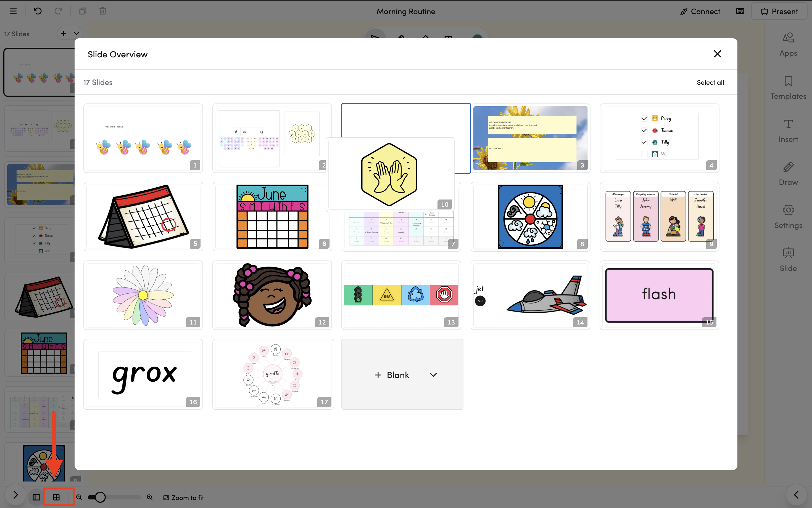Image resolution: width=812 pixels, height=508 pixels.
Task: Open the Slide options panel
Action: point(788,259)
